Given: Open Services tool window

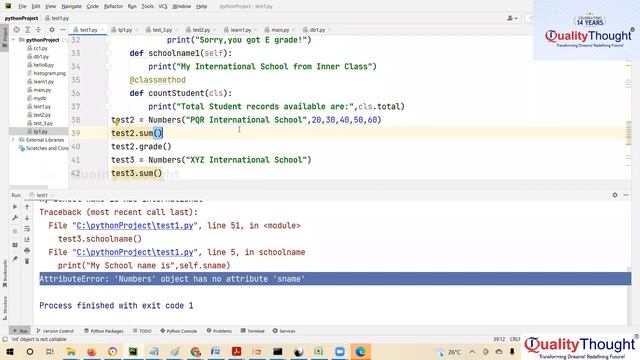Looking at the screenshot, I should point(284,331).
